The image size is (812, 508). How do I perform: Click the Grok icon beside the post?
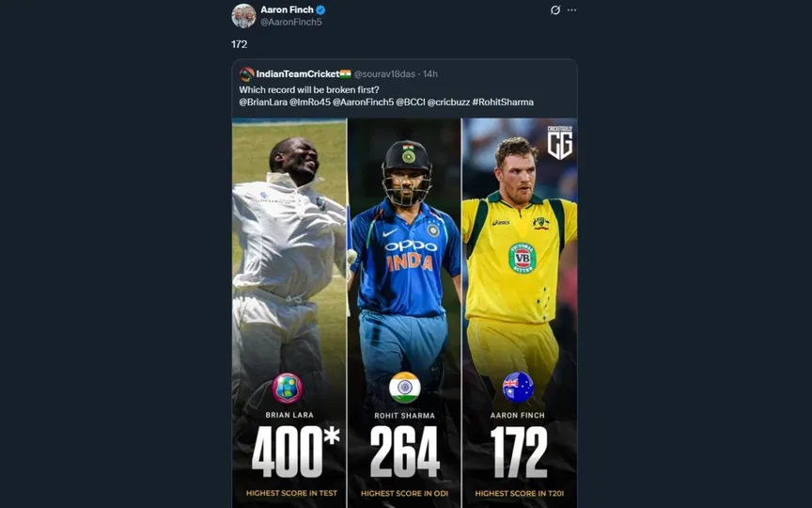coord(555,10)
